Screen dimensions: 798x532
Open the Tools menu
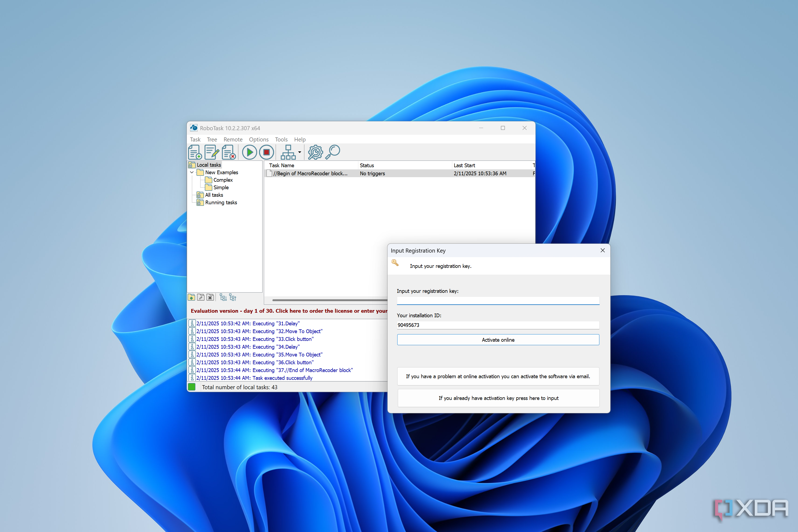[x=281, y=140]
